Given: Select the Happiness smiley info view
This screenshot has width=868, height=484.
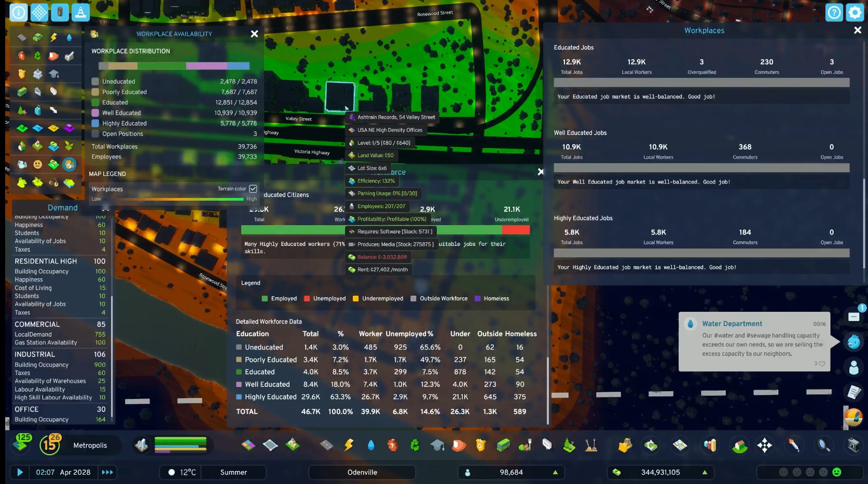Looking at the screenshot, I should pyautogui.click(x=37, y=164).
